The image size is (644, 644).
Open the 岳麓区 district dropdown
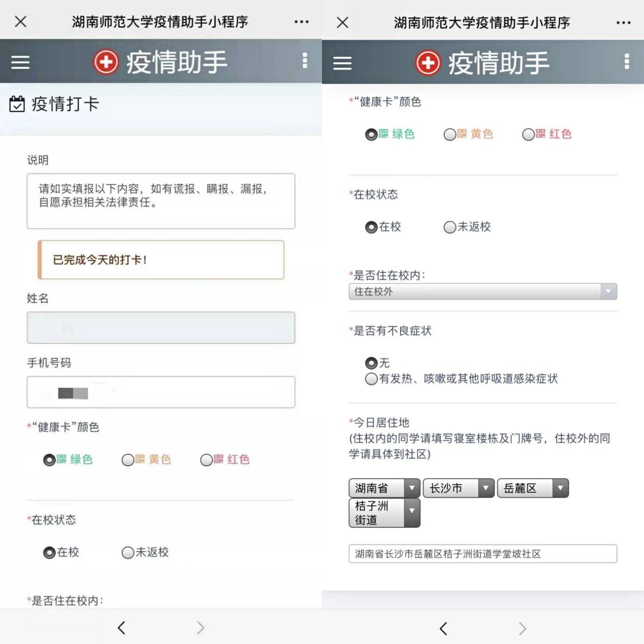533,488
